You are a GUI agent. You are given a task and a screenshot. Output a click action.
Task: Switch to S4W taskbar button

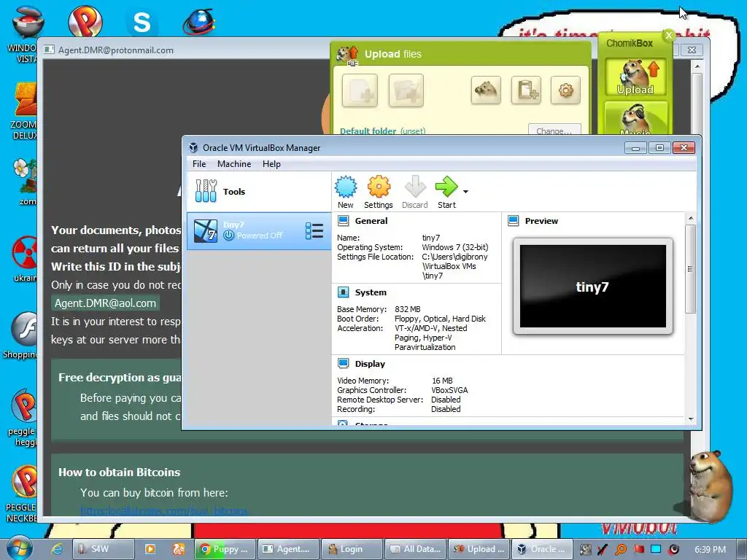(x=103, y=549)
